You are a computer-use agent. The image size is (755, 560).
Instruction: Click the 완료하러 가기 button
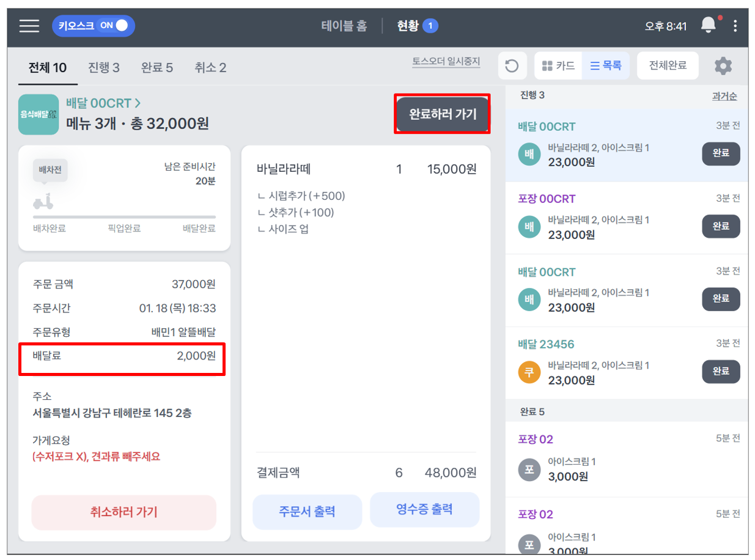tap(443, 114)
